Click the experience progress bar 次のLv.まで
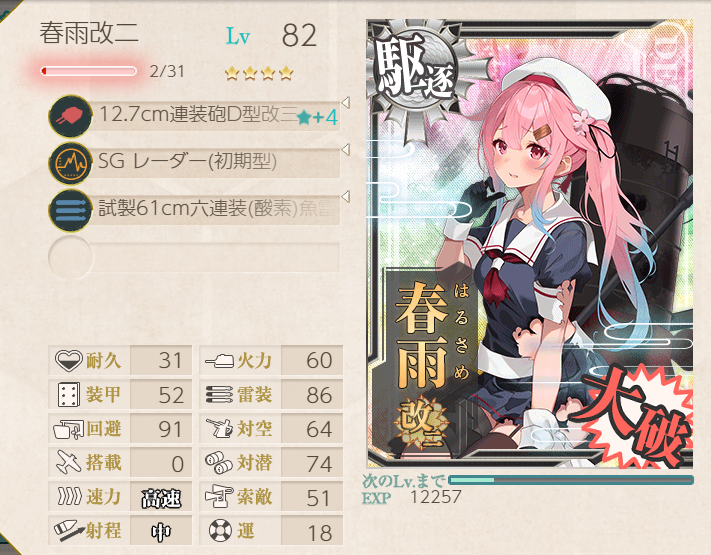 (570, 480)
